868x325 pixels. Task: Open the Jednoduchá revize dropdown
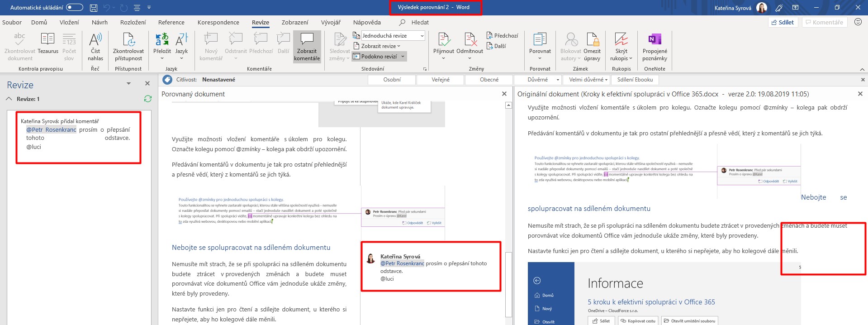pyautogui.click(x=393, y=36)
